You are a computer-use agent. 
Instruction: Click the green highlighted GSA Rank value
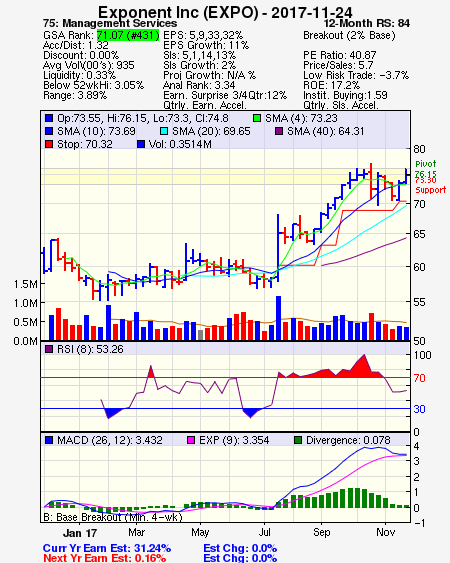(128, 36)
